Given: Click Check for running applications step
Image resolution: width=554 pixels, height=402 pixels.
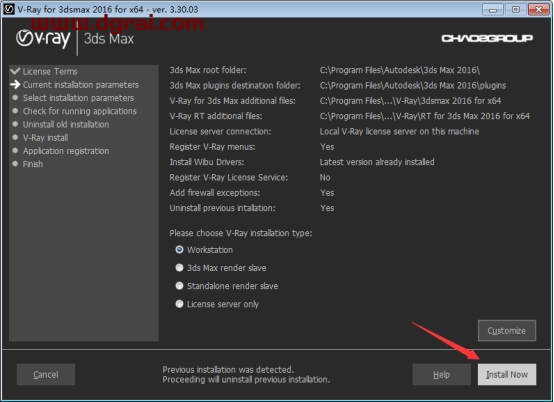Looking at the screenshot, I should click(79, 111).
